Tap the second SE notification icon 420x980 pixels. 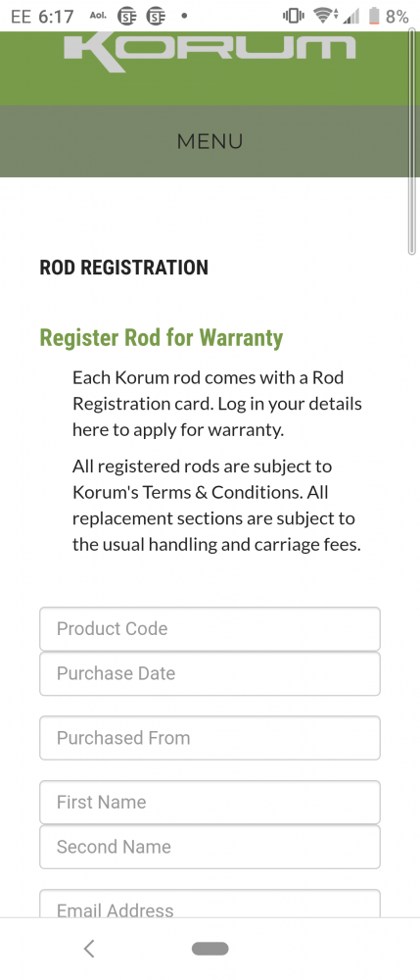[x=156, y=16]
